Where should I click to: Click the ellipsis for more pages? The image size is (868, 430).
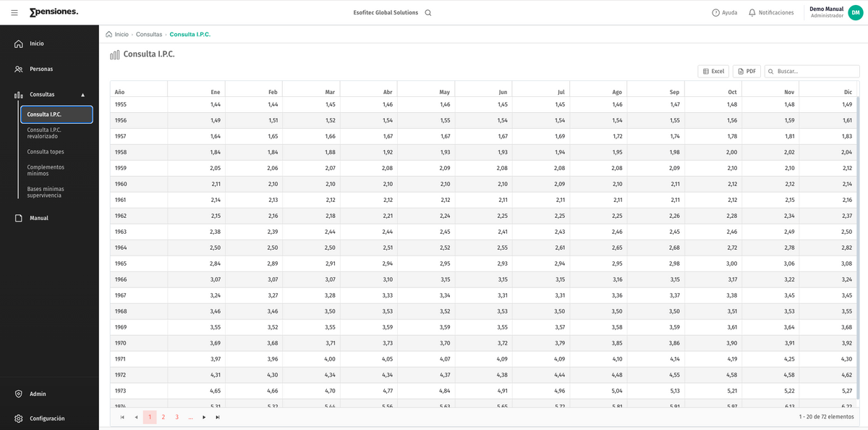click(x=190, y=417)
